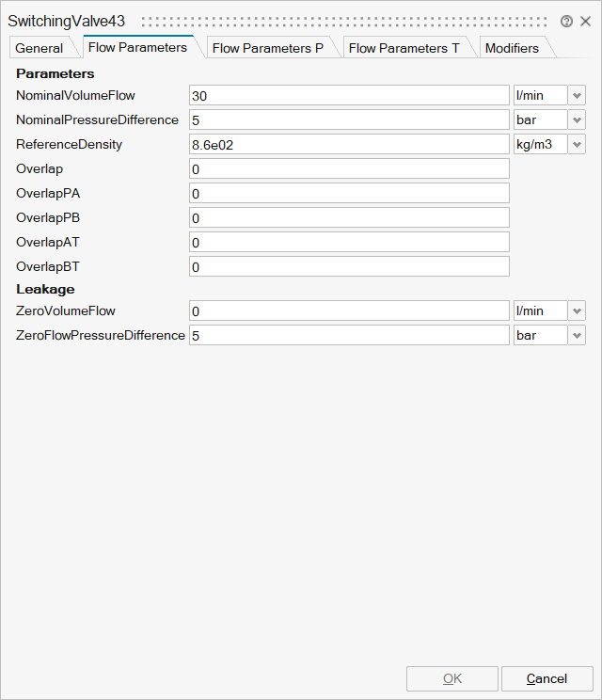Screen dimensions: 602x700
Task: Click the help question mark icon
Action: (x=566, y=21)
